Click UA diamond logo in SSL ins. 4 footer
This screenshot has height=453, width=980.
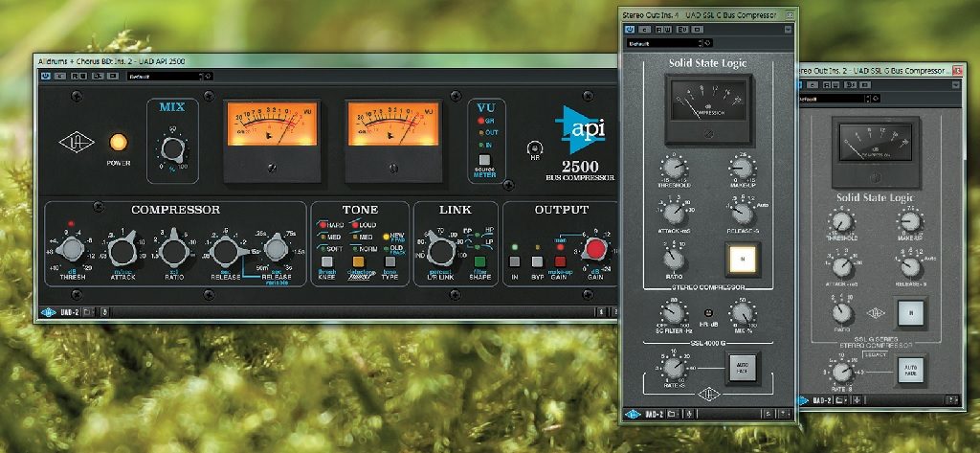tap(633, 414)
